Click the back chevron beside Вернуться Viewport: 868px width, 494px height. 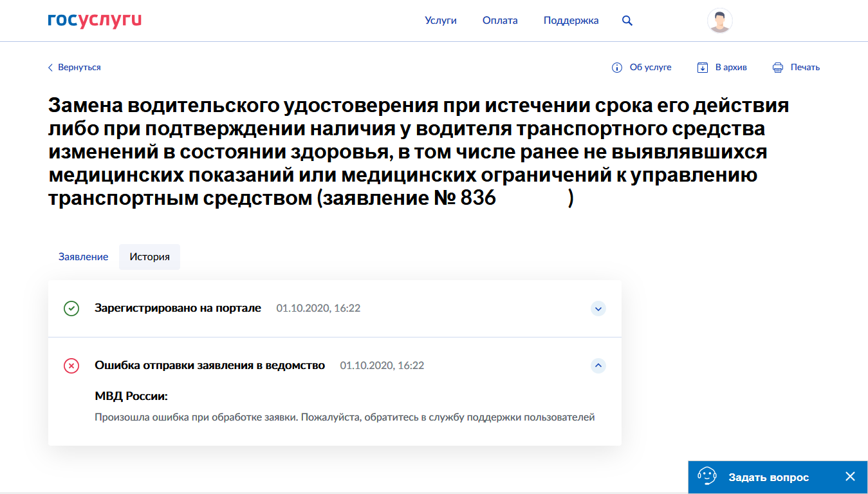tap(50, 68)
